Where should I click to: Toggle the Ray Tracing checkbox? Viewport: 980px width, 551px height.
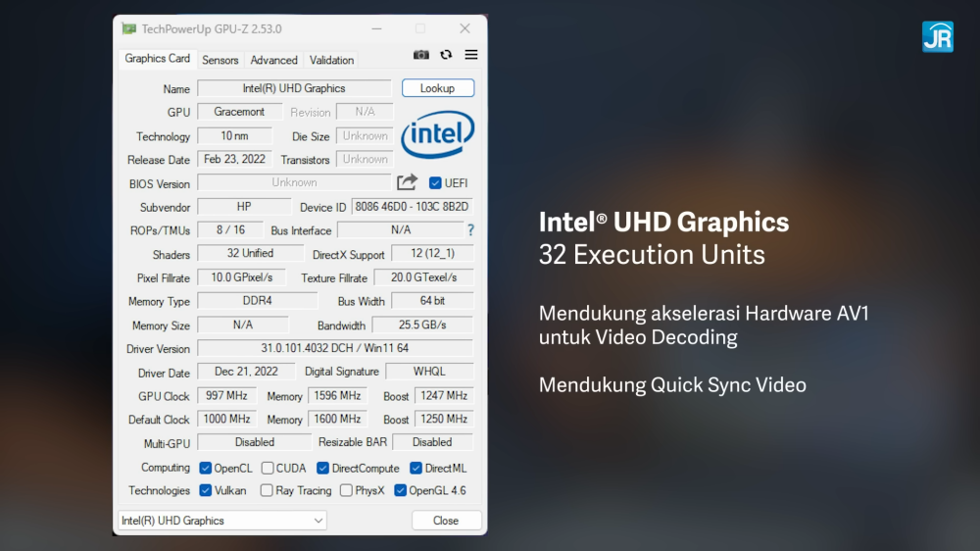click(x=267, y=490)
